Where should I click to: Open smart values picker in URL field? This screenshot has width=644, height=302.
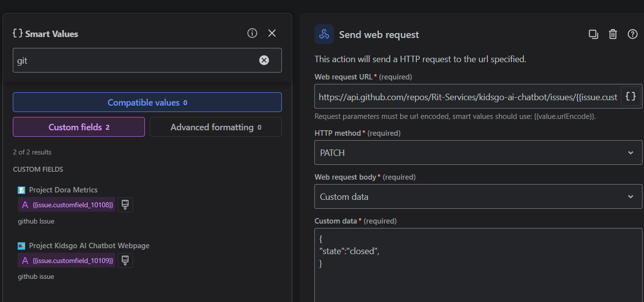click(x=631, y=96)
